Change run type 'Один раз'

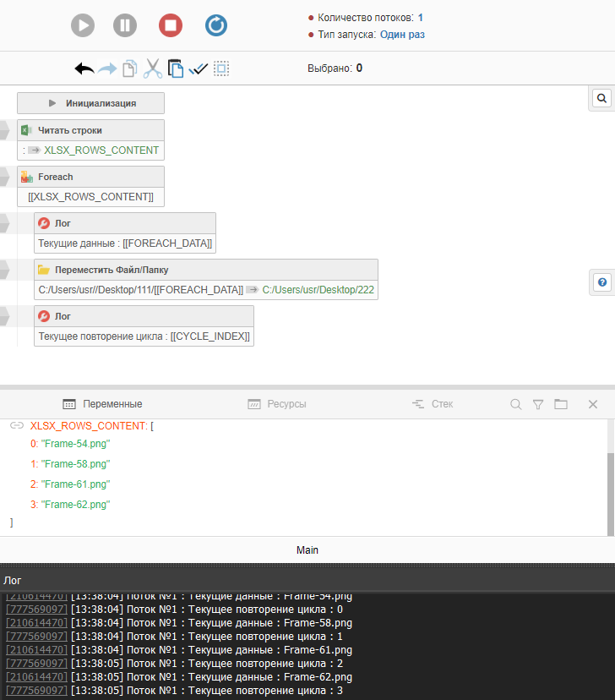point(402,35)
